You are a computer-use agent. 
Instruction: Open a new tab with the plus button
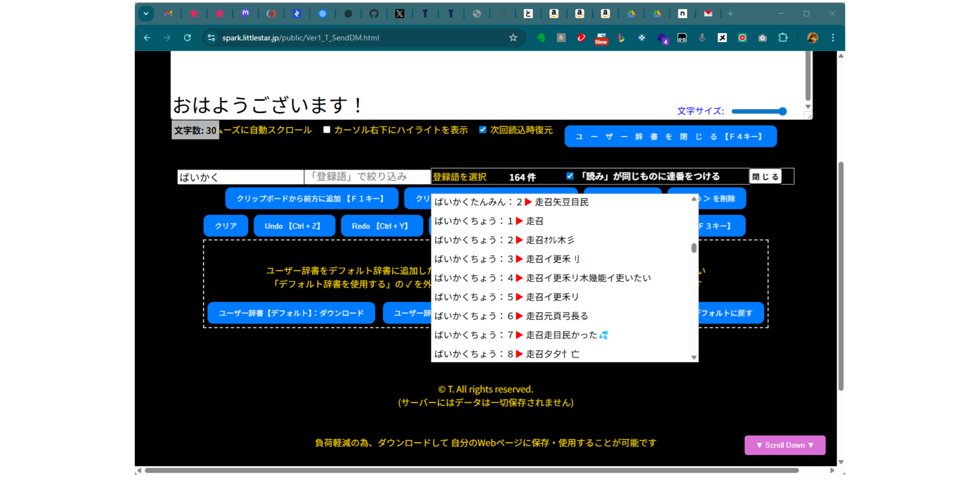[x=730, y=13]
